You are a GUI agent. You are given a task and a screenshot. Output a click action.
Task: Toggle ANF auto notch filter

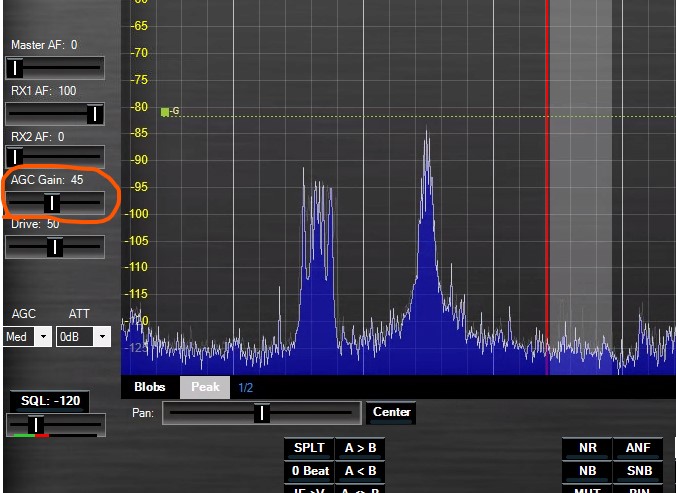pos(638,448)
